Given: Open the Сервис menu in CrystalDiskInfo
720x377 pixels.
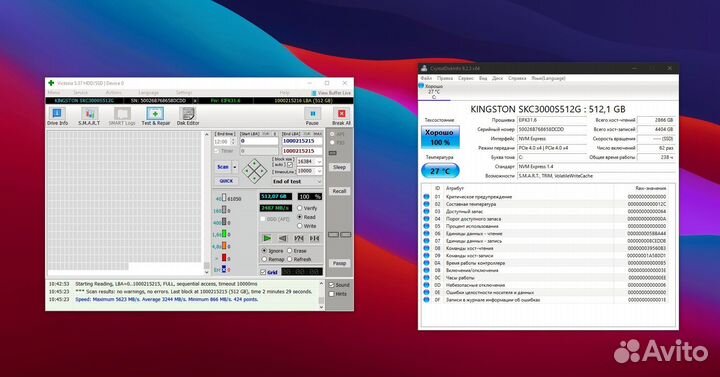Looking at the screenshot, I should tap(466, 79).
